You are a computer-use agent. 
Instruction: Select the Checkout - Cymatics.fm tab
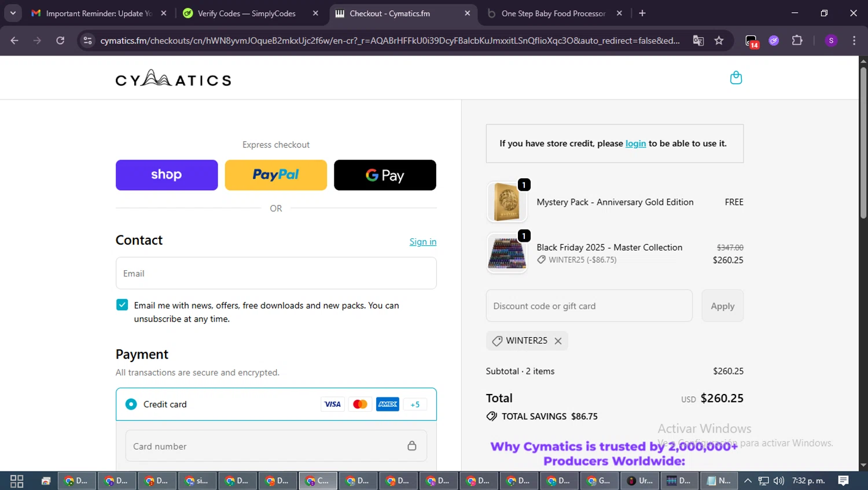(x=403, y=13)
